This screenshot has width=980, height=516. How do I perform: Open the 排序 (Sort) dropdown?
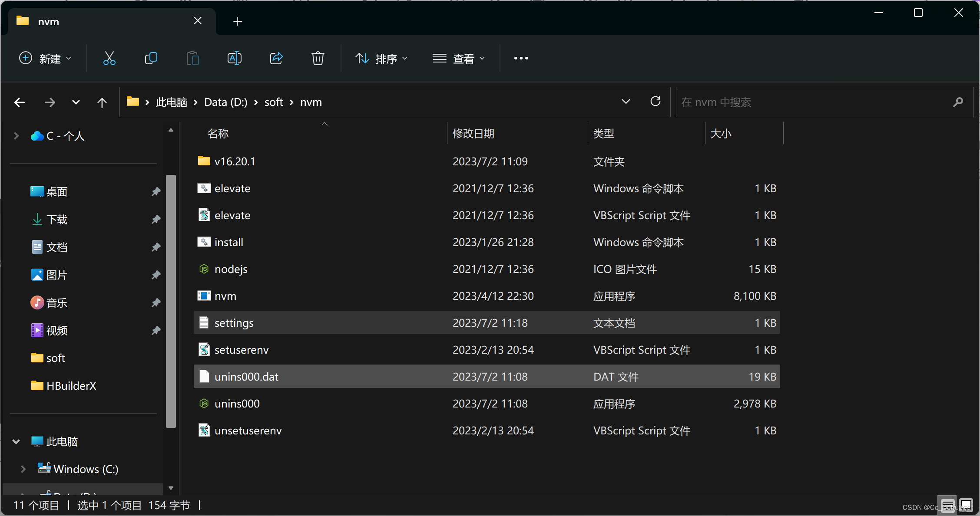tap(381, 58)
